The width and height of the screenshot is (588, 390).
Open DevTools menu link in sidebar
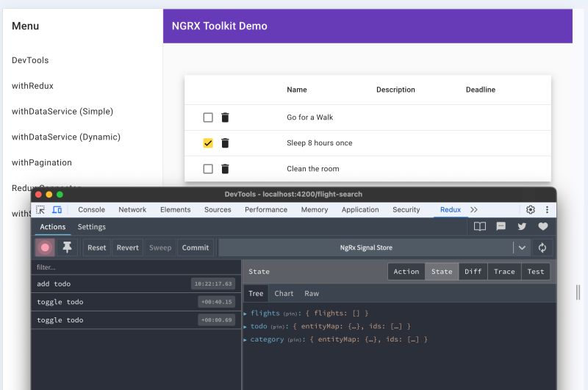point(30,60)
